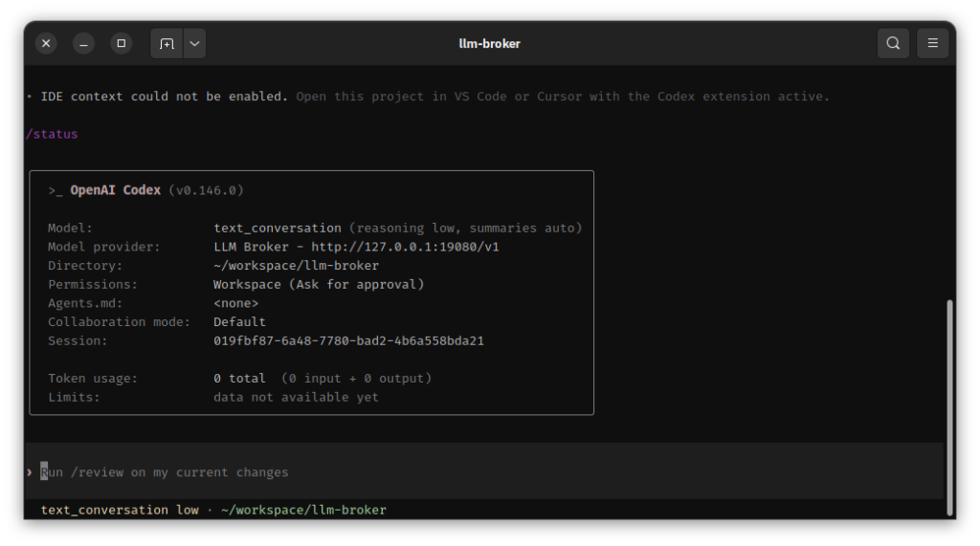Click the data not available yet text
Screen dimensions: 980x546
297,397
